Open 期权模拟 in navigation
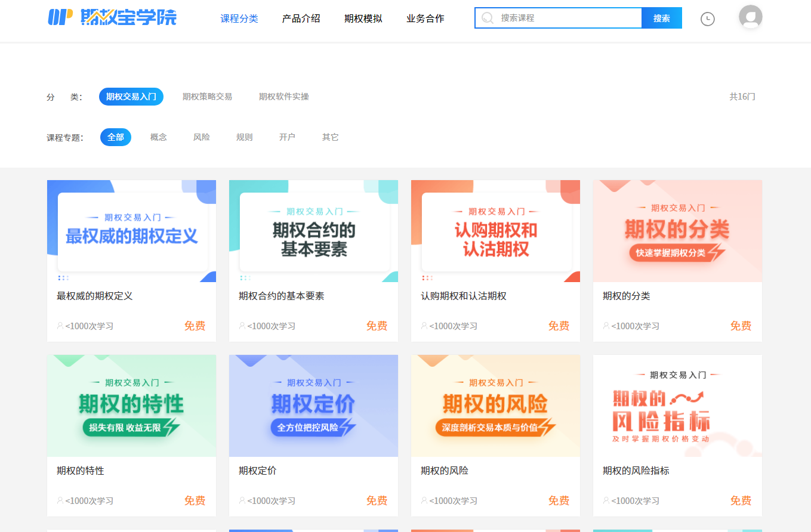811x532 pixels. [x=363, y=18]
